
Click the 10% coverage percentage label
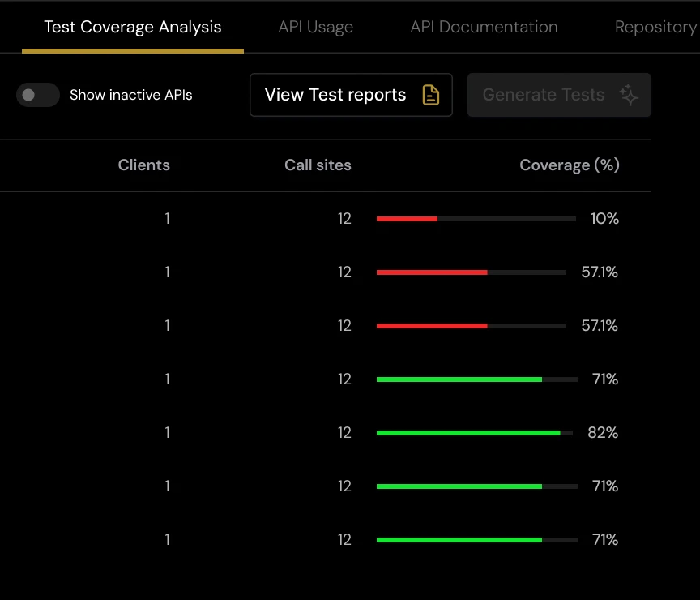click(604, 218)
